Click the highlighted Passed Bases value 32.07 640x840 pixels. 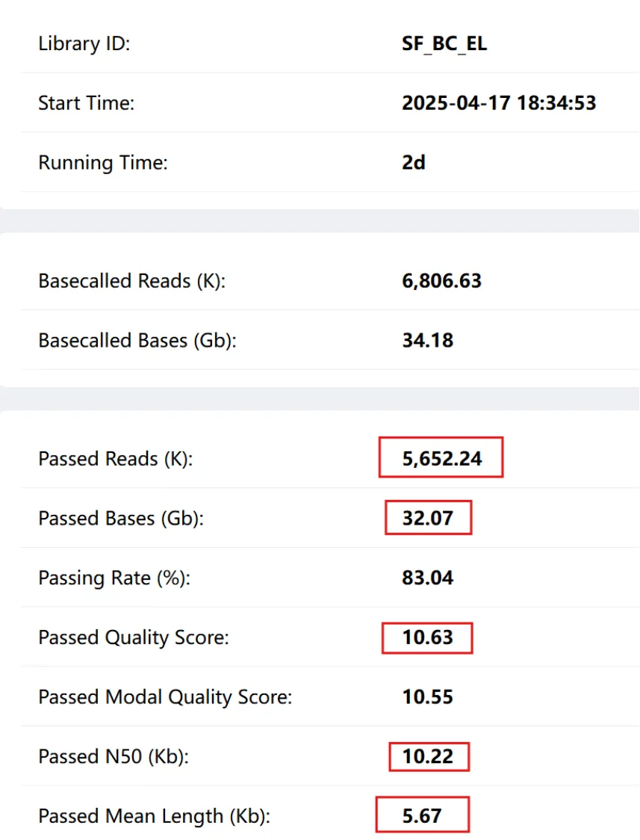tap(428, 518)
